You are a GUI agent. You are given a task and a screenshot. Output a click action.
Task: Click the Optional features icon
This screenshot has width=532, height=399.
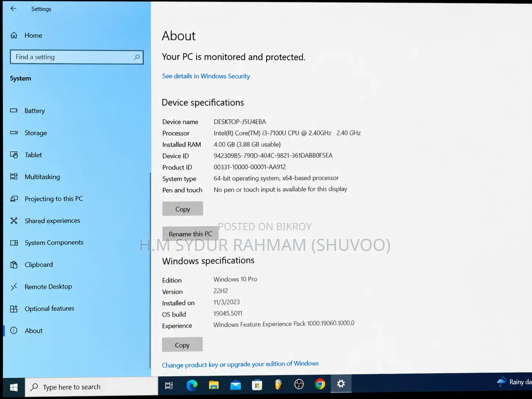pyautogui.click(x=14, y=309)
